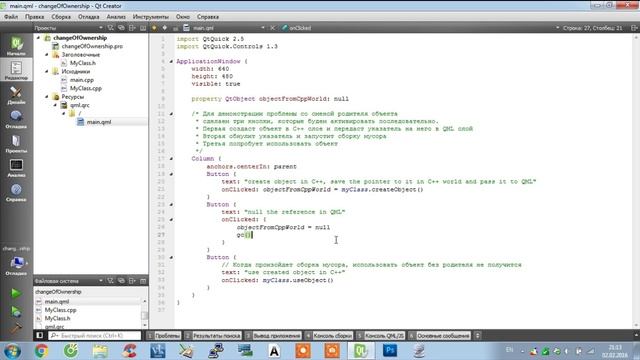
Task: Start debugging with the play-bug button
Action: click(x=16, y=311)
